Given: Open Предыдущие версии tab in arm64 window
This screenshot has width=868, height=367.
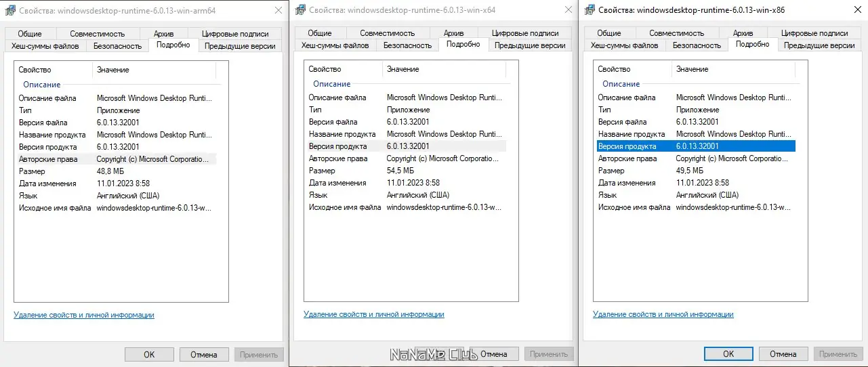Looking at the screenshot, I should (x=239, y=45).
